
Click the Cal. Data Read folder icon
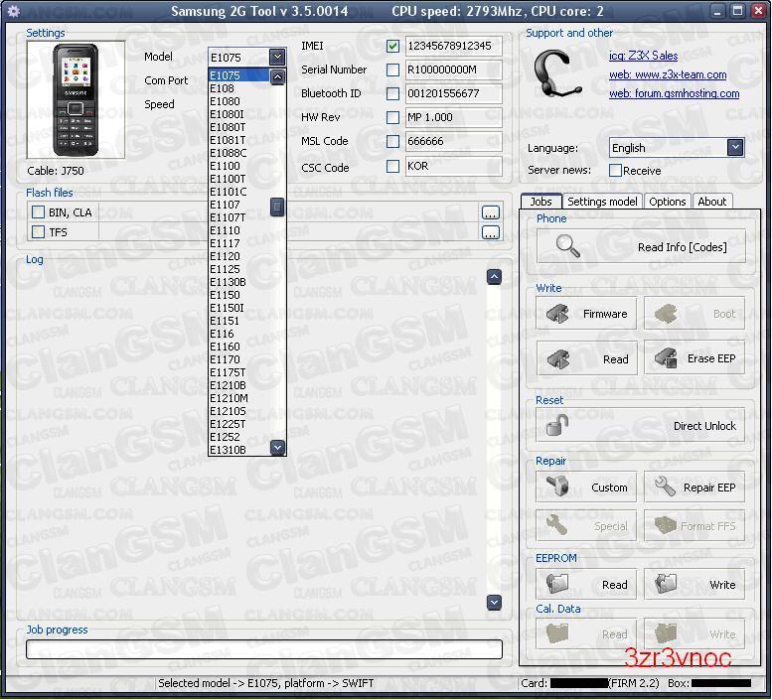point(557,633)
